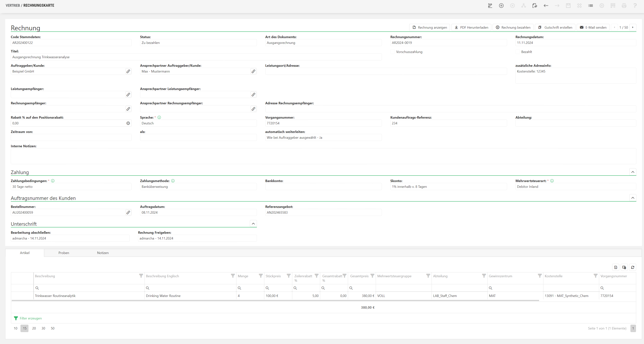This screenshot has height=344, width=644.
Task: Click the add new record plus icon
Action: coord(501,6)
